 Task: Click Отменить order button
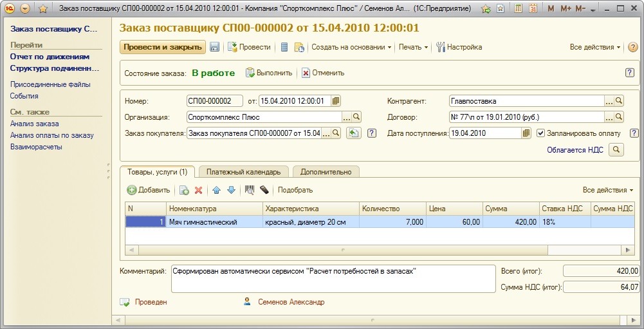(323, 73)
